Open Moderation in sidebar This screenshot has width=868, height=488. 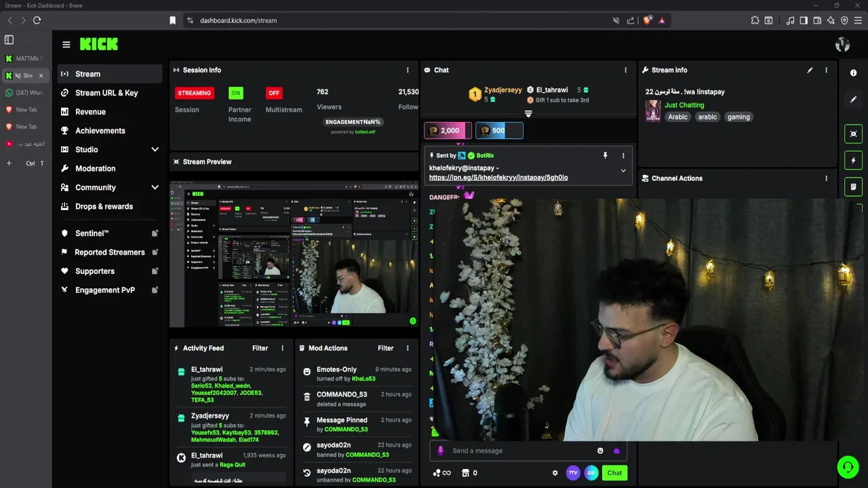tap(108, 169)
